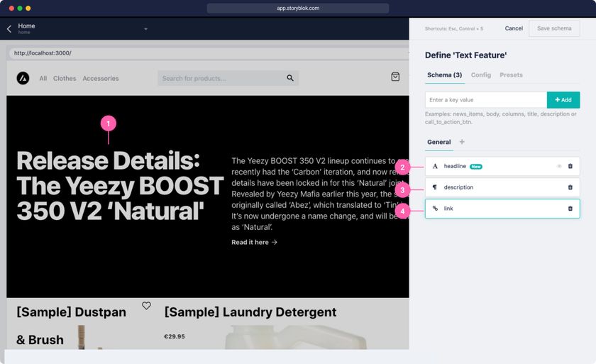Screen dimensions: 596x364
Task: Click the Release Details headline in preview
Action: pyautogui.click(x=120, y=186)
